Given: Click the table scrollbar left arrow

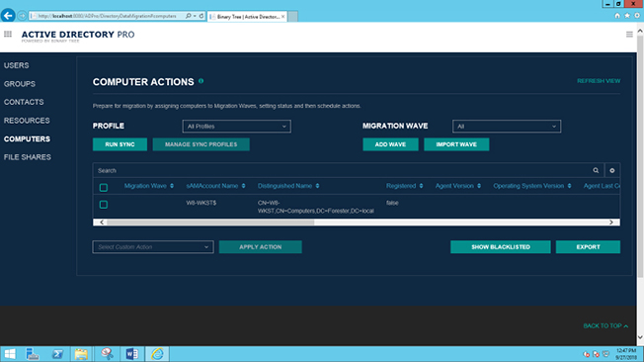Looking at the screenshot, I should coord(102,223).
